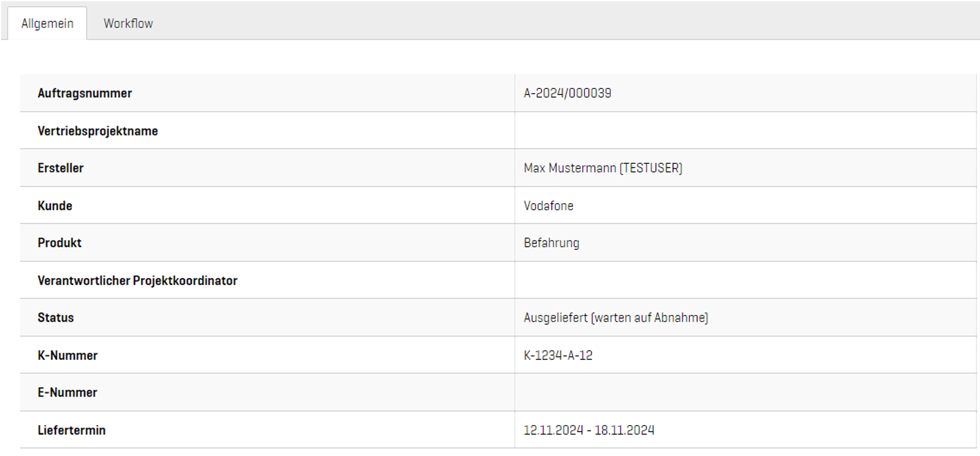Screen dimensions: 980x456
Task: Click the Produkt label
Action: click(x=59, y=243)
